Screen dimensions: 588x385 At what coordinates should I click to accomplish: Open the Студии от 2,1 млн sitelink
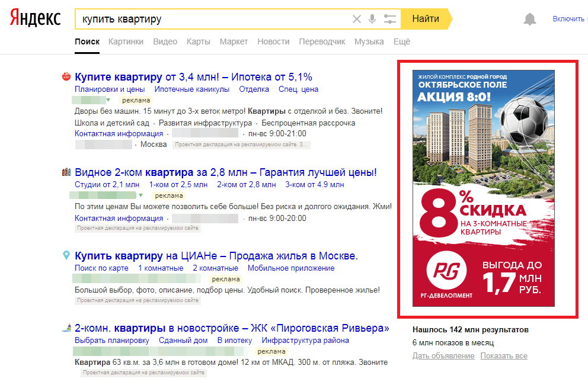[x=107, y=184]
